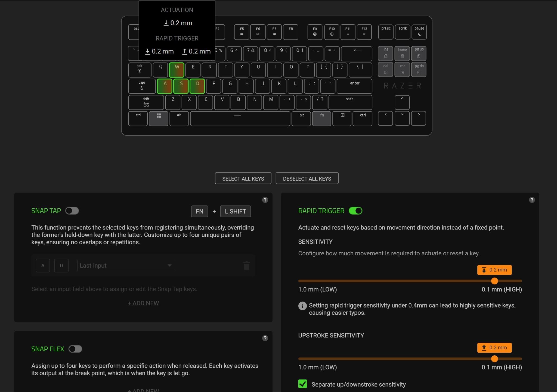Uncheck Separate up/downstroke sensitivity
The height and width of the screenshot is (392, 557).
(x=302, y=384)
